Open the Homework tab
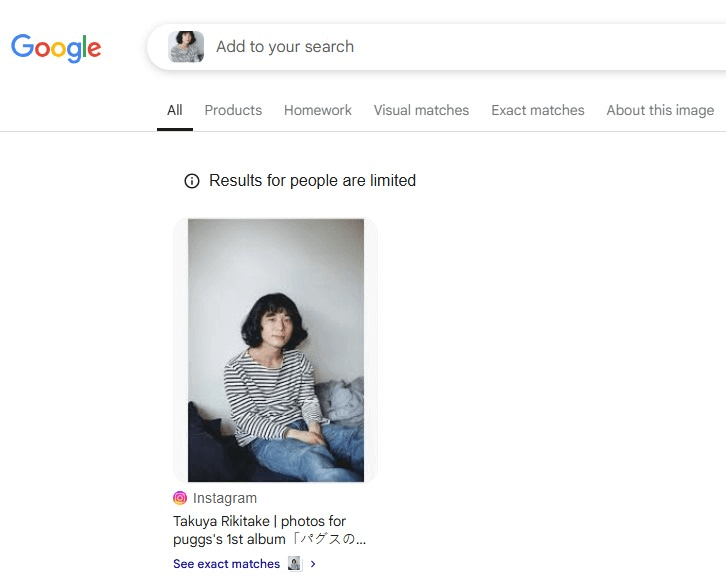Screen dimensions: 726x580 tap(318, 110)
